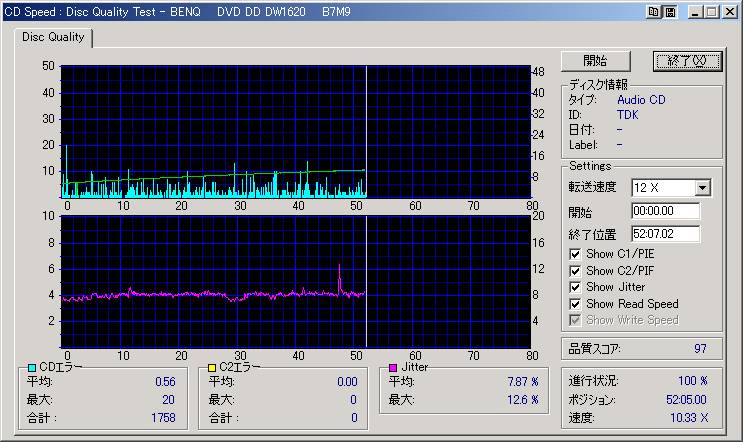
Task: Click the copy-to-clipboard icon in title bar
Action: pyautogui.click(x=654, y=12)
